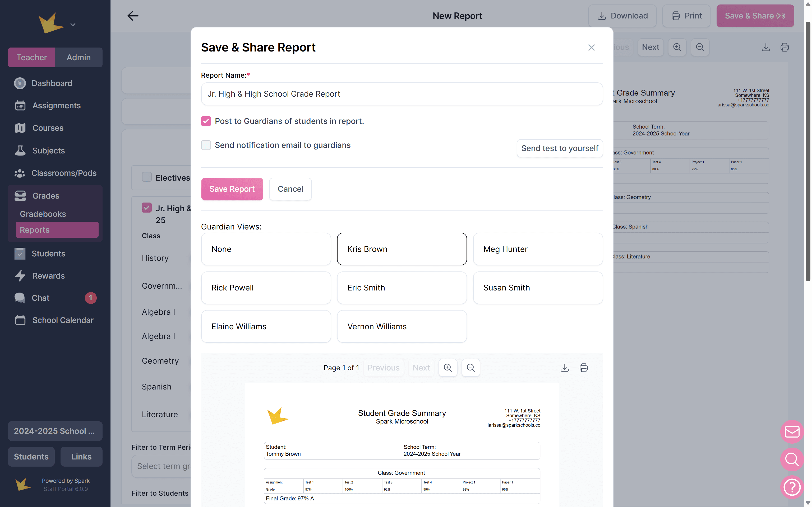Open the help question mark button

coord(792,487)
